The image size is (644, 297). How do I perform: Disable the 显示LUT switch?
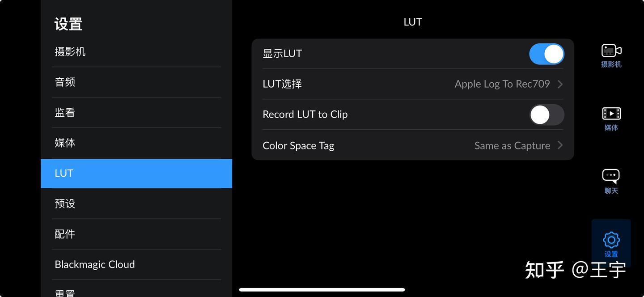click(x=547, y=53)
